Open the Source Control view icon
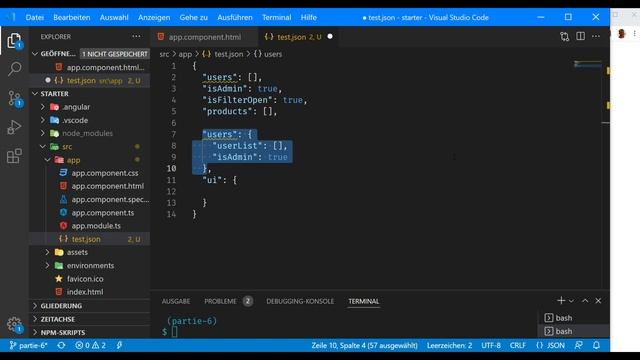The height and width of the screenshot is (360, 640). pos(14,98)
